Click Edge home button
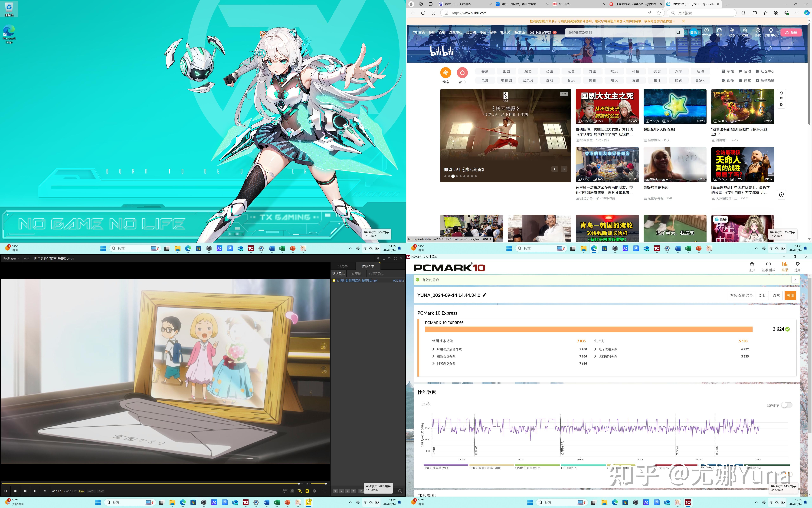The height and width of the screenshot is (508, 812). pos(433,13)
